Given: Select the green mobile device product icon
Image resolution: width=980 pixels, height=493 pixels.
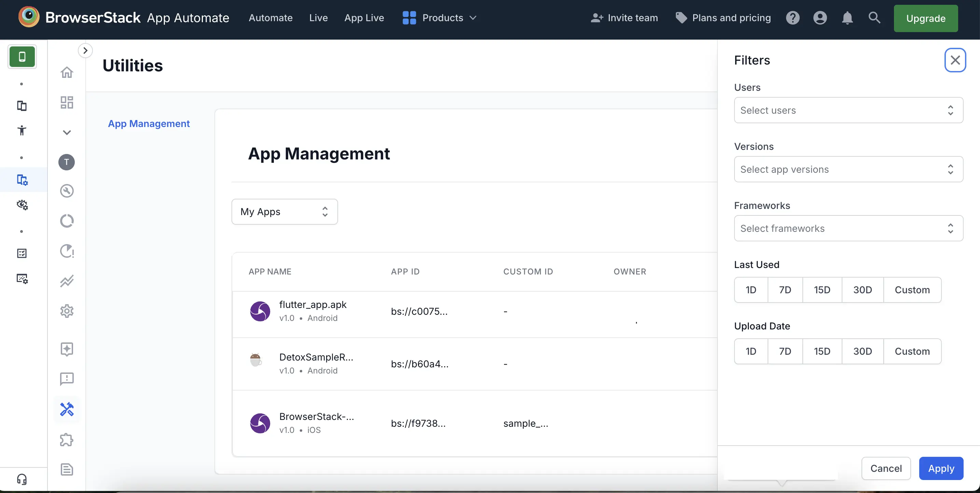Looking at the screenshot, I should 22,56.
